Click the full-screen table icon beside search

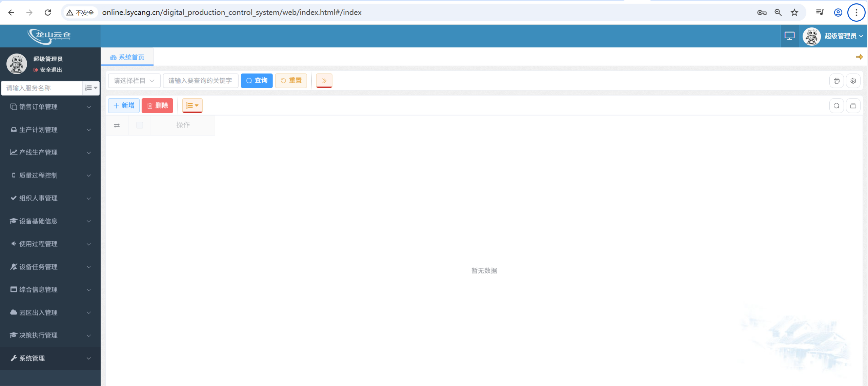pos(853,106)
